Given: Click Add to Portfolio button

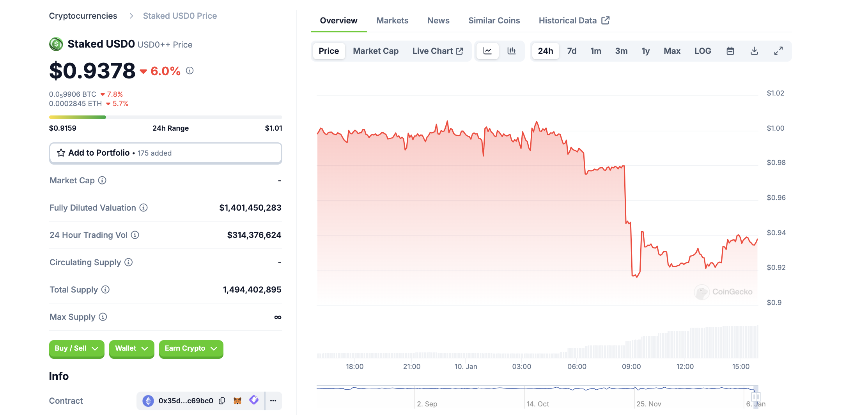Looking at the screenshot, I should (x=165, y=153).
